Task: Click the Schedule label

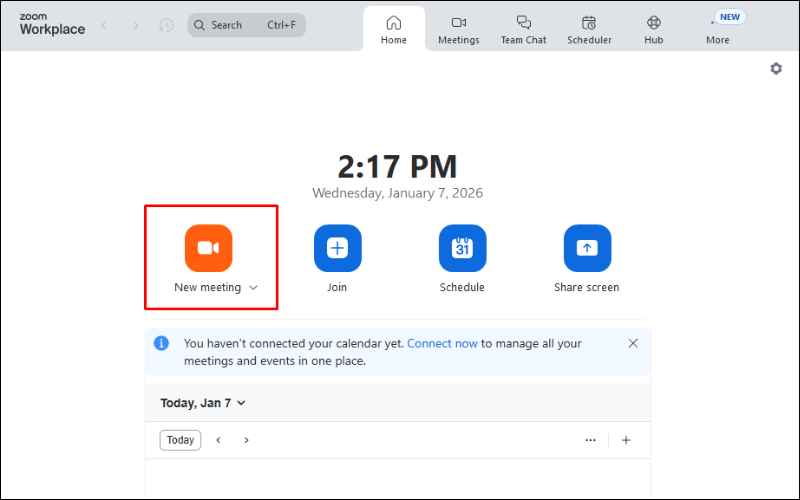Action: coord(462,287)
